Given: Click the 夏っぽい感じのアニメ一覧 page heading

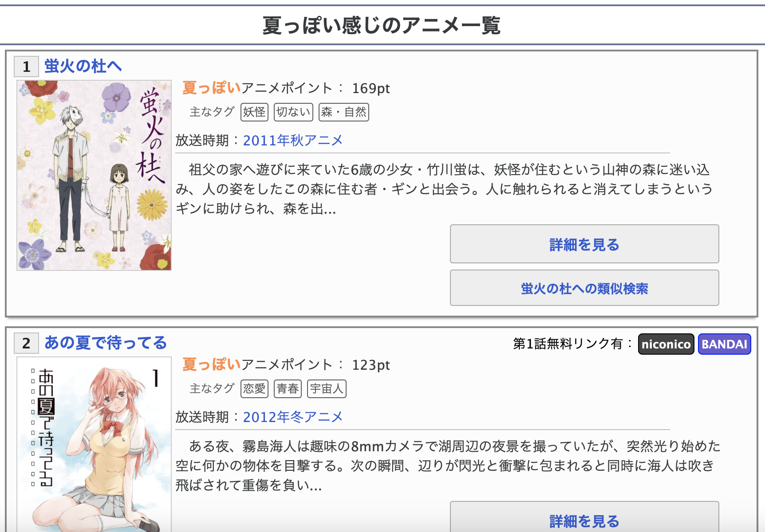Looking at the screenshot, I should coord(382,25).
